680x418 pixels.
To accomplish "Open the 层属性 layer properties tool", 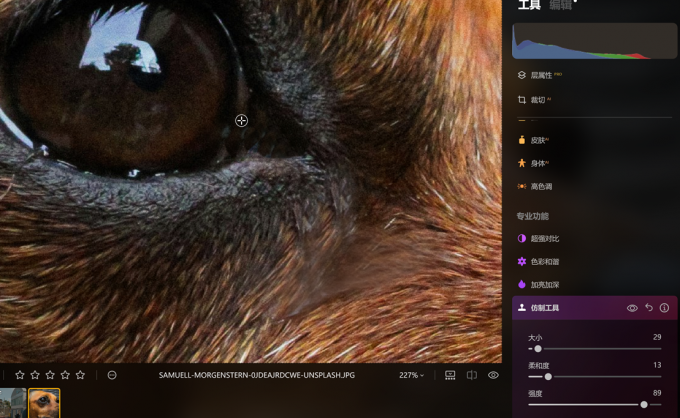I will click(540, 75).
